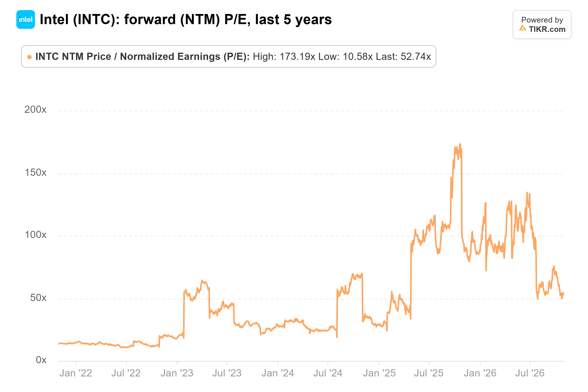Click the Jan '25 x-axis label
The width and height of the screenshot is (588, 392).
click(x=379, y=373)
